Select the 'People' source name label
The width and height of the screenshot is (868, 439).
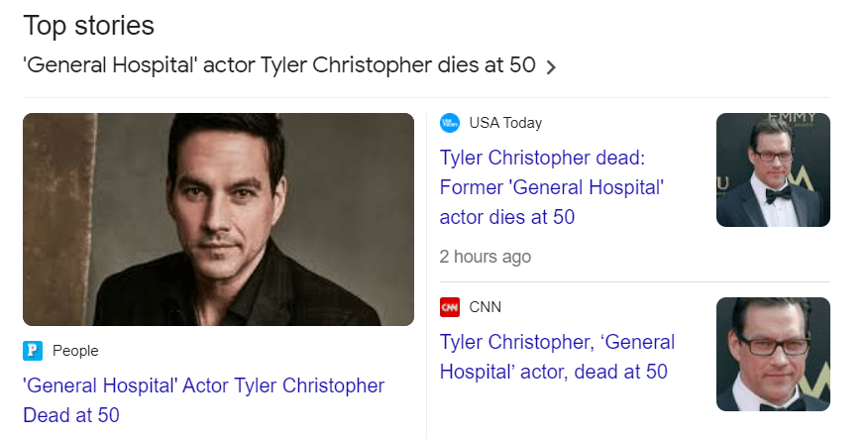tap(75, 350)
